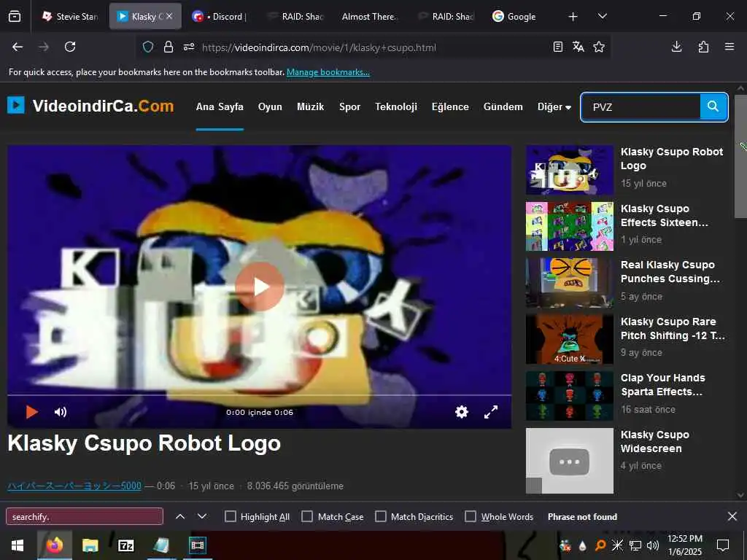Click Firefox icon in taskbar
Screen dimensions: 747x560
55,545
